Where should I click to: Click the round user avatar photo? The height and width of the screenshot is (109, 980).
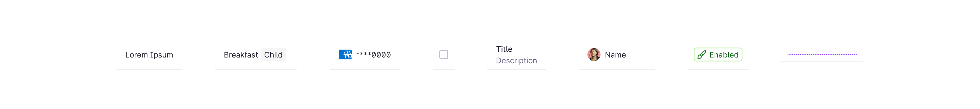593,55
